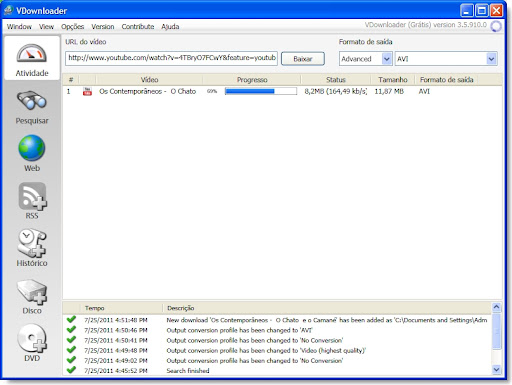Screen dimensions: 512x385
Task: Click green checkmark for Search finished entry
Action: coord(71,370)
